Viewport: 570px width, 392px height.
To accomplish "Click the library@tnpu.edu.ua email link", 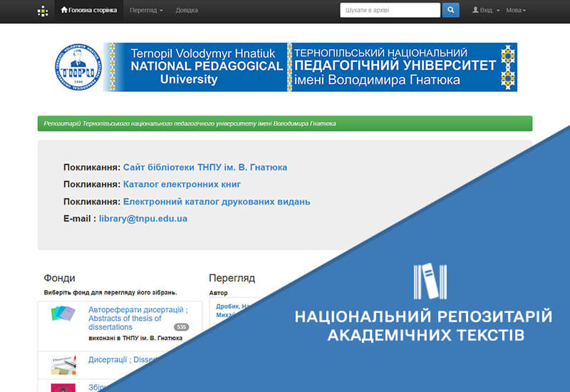I will click(x=143, y=219).
